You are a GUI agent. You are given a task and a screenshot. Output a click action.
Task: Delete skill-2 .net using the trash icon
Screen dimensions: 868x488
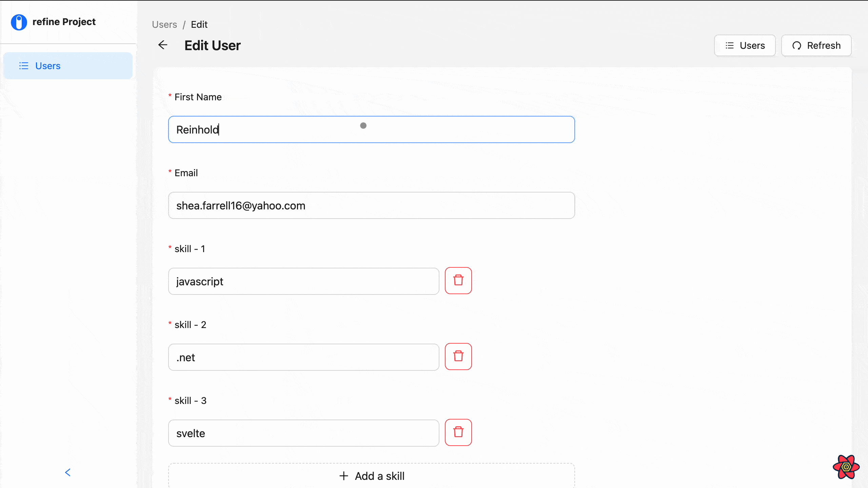tap(458, 356)
